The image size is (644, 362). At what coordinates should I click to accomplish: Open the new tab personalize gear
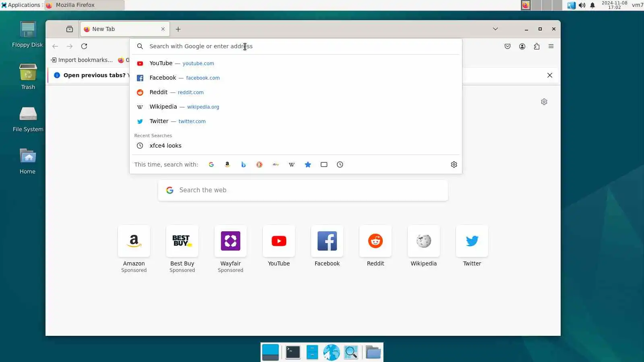click(544, 102)
